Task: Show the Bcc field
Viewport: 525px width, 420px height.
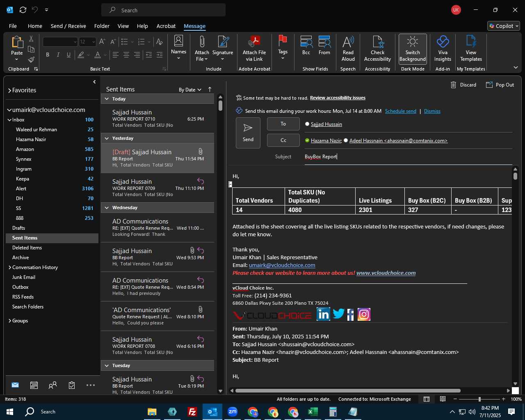Action: [x=306, y=46]
